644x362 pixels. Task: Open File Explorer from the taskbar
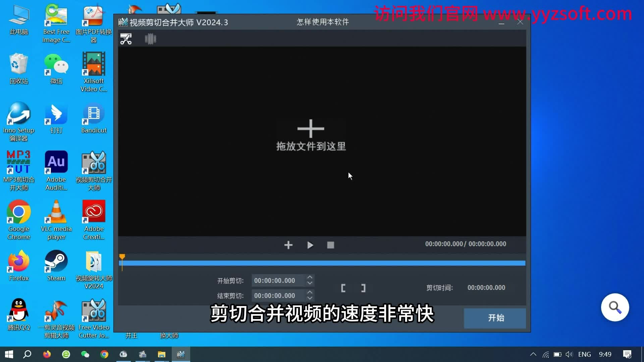coord(162,354)
